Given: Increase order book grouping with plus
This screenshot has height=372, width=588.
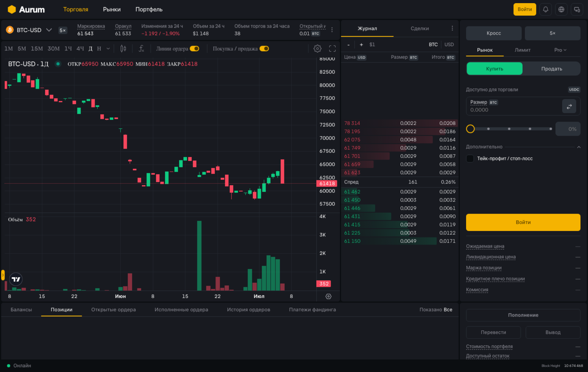Looking at the screenshot, I should 361,45.
